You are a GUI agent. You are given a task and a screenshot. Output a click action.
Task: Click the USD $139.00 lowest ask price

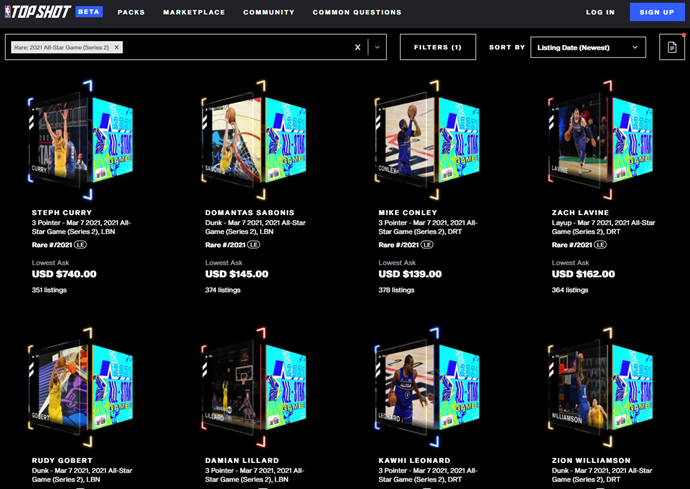point(410,274)
